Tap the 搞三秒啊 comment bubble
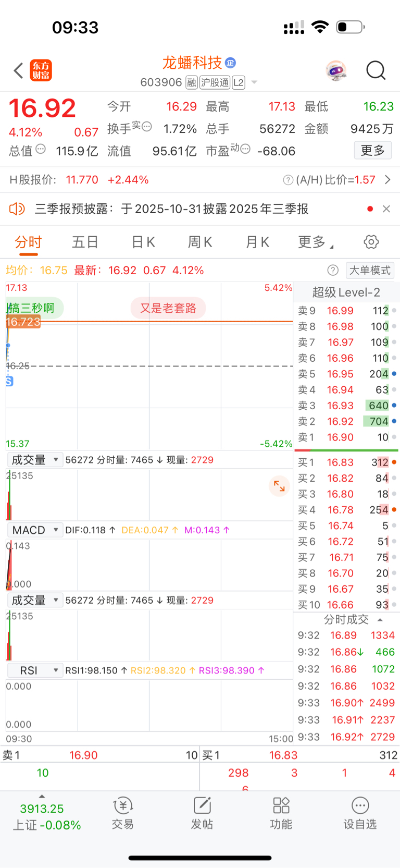Image resolution: width=400 pixels, height=868 pixels. [x=34, y=308]
